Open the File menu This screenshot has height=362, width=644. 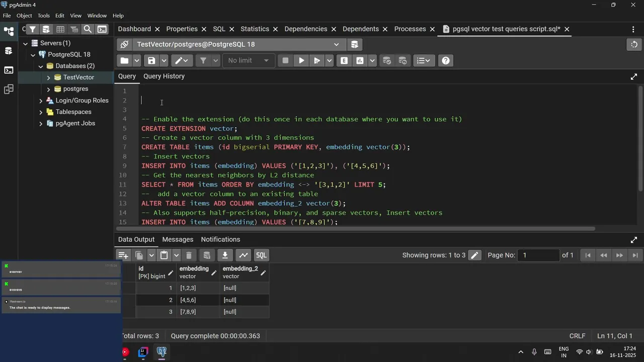(x=7, y=16)
